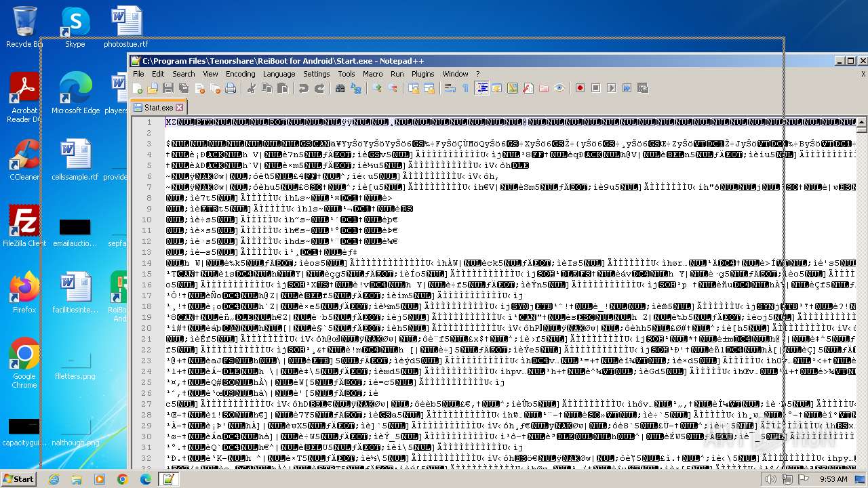Toggle Folder as Workspace icon
The image size is (868, 488).
tap(544, 88)
